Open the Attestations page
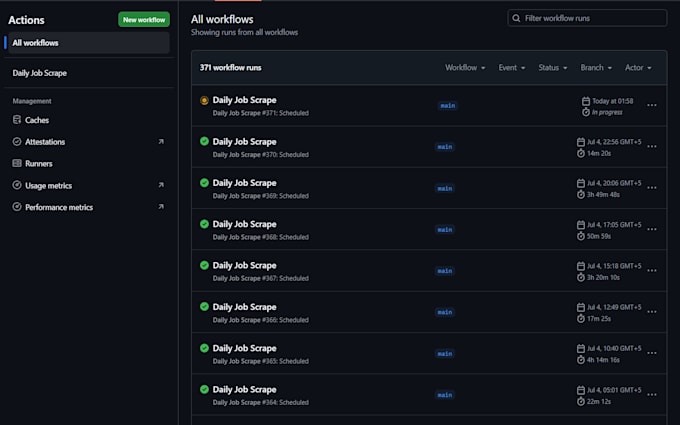 45,142
